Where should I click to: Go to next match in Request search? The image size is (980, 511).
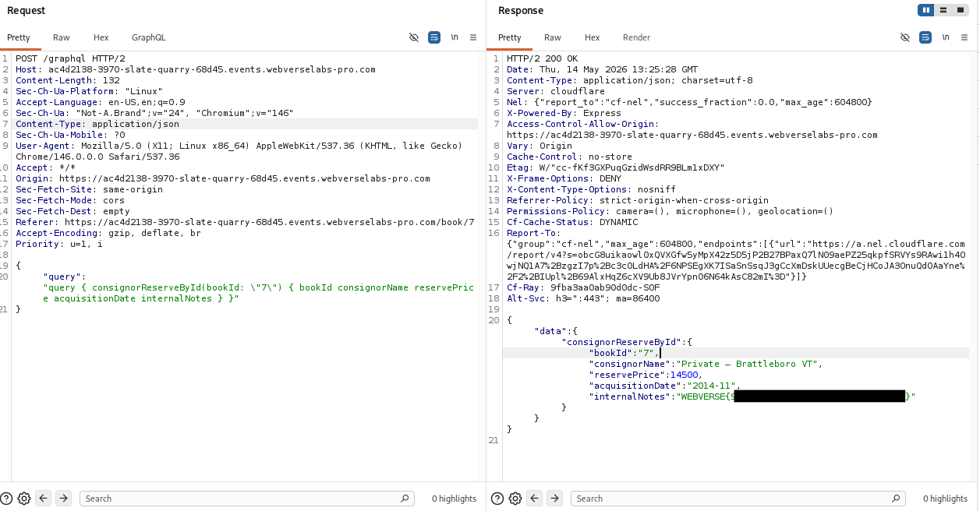point(64,499)
